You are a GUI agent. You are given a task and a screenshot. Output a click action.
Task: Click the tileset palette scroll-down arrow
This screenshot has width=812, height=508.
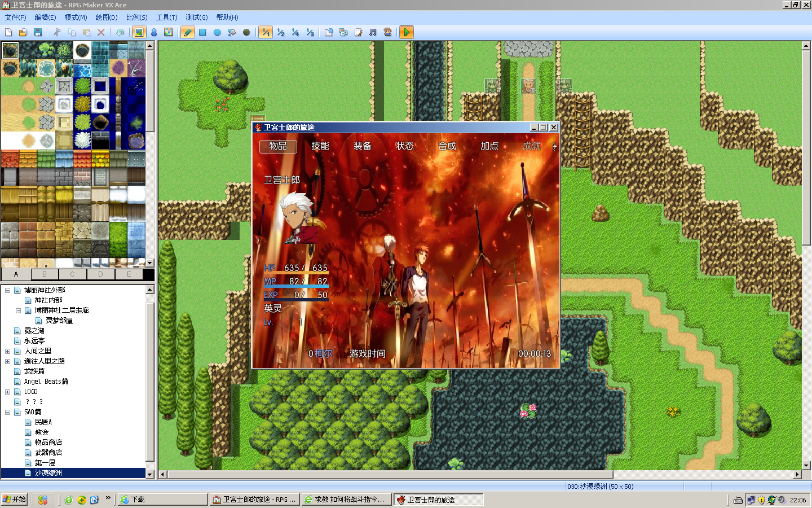(x=150, y=263)
